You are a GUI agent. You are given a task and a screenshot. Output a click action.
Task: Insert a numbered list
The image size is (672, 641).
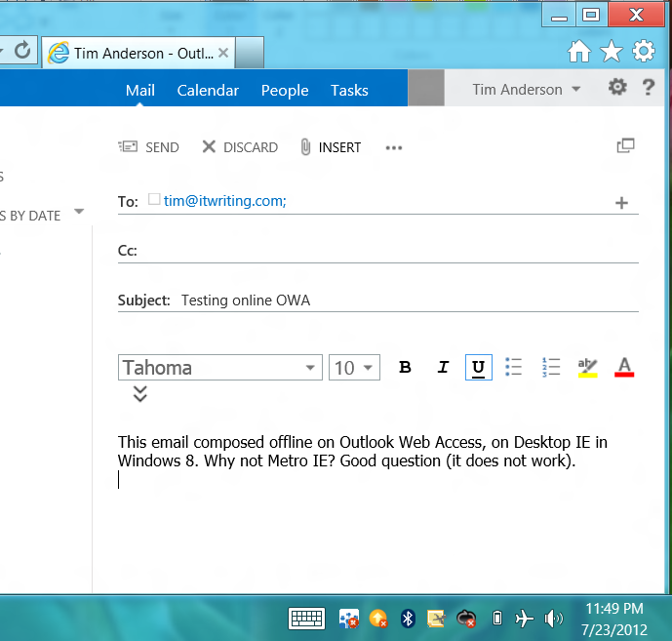point(551,367)
